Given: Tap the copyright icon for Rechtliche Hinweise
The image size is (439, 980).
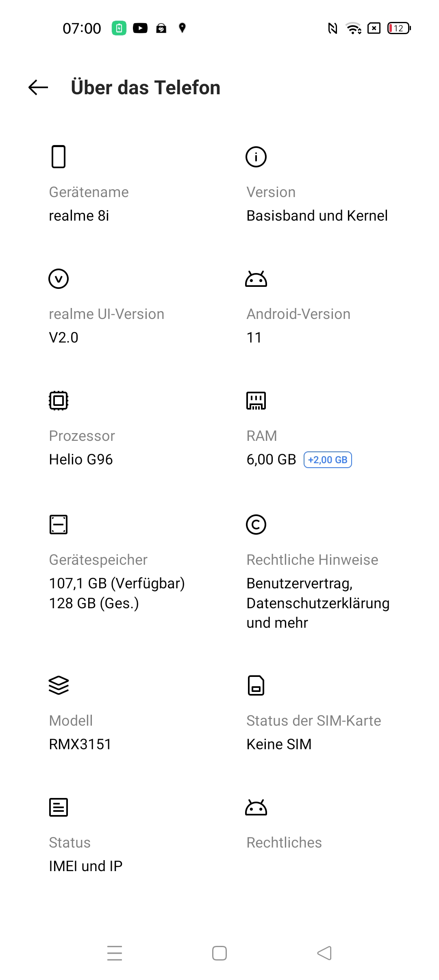Looking at the screenshot, I should [x=256, y=525].
